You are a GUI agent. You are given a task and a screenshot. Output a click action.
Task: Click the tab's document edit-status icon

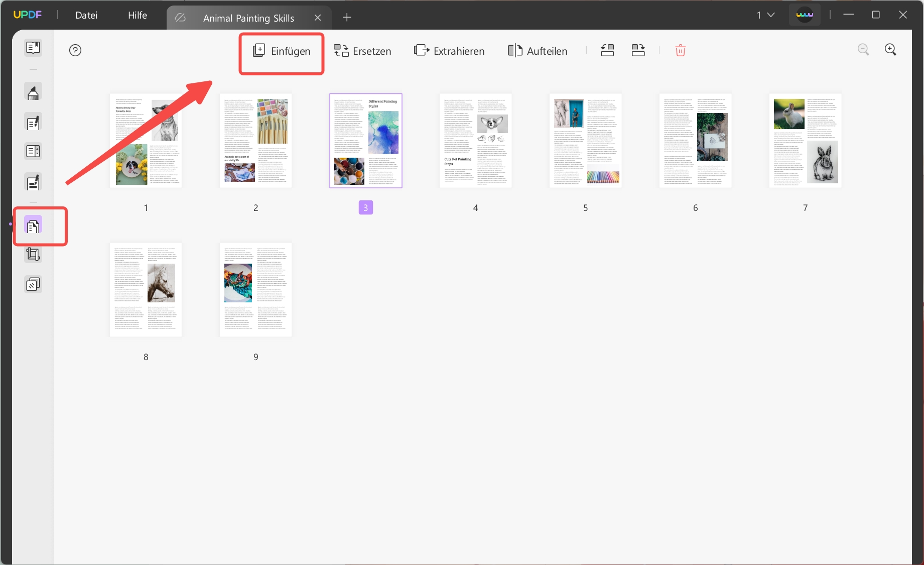pyautogui.click(x=180, y=18)
